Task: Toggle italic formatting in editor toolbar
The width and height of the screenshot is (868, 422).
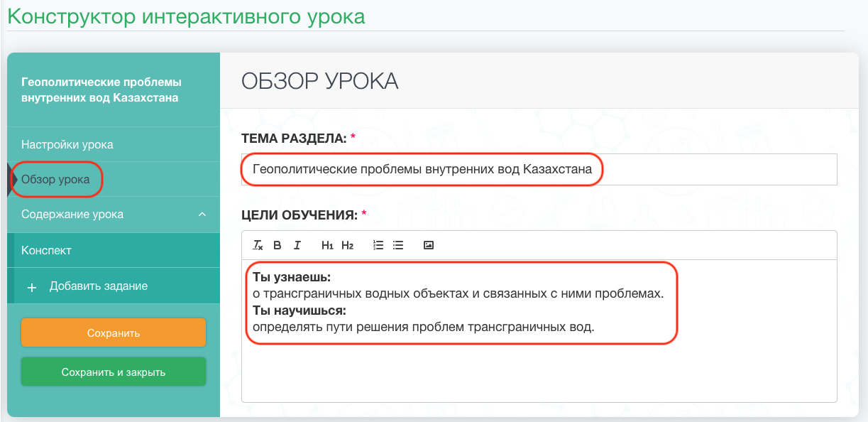Action: click(x=297, y=245)
